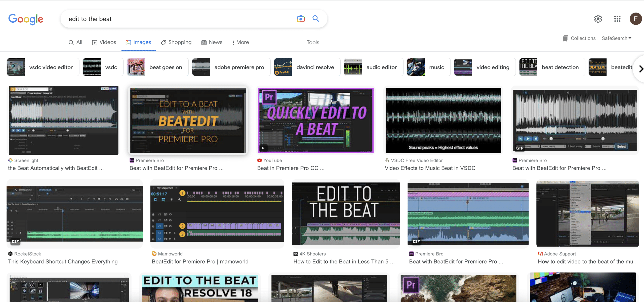
Task: Click the Google logo
Action: click(26, 19)
